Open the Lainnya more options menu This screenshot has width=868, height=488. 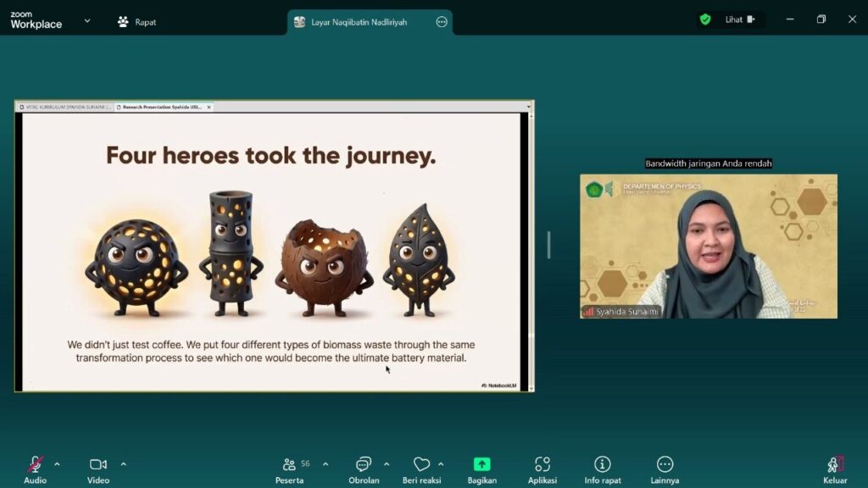665,464
